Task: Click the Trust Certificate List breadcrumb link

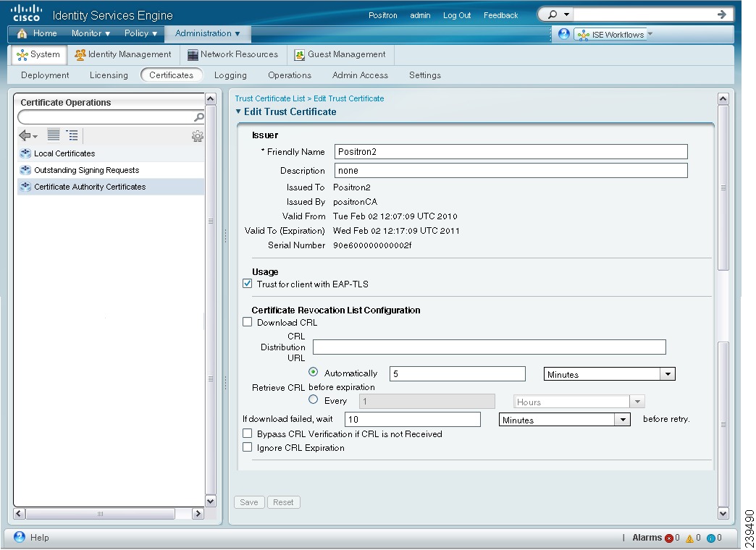Action: [270, 99]
